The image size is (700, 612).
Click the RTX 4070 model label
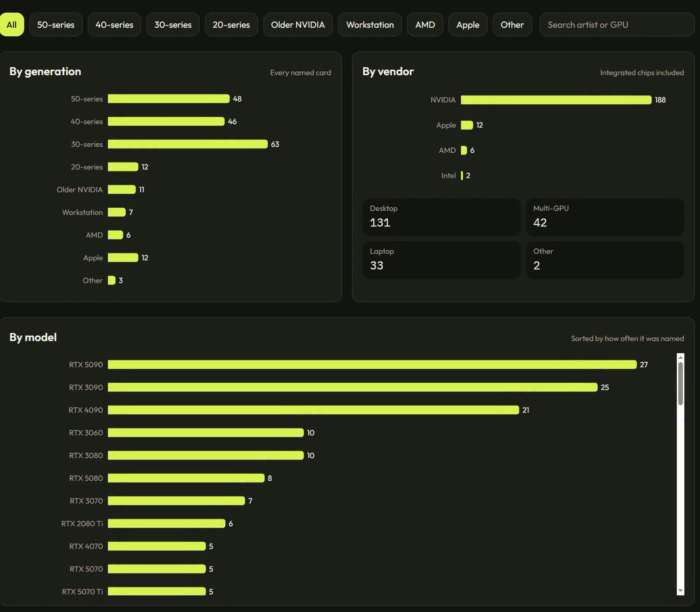tap(86, 546)
